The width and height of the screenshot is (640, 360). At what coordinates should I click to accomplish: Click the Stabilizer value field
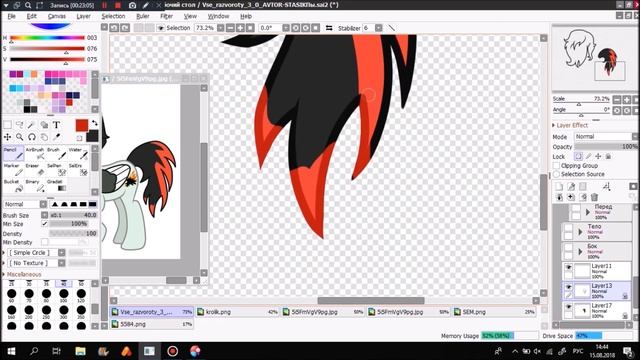coord(368,28)
